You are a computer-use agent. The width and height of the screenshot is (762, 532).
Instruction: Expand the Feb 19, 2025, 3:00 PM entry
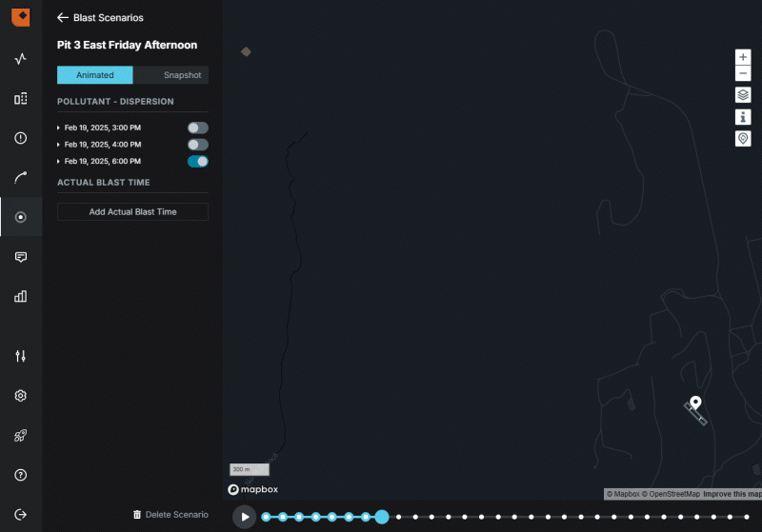(59, 128)
